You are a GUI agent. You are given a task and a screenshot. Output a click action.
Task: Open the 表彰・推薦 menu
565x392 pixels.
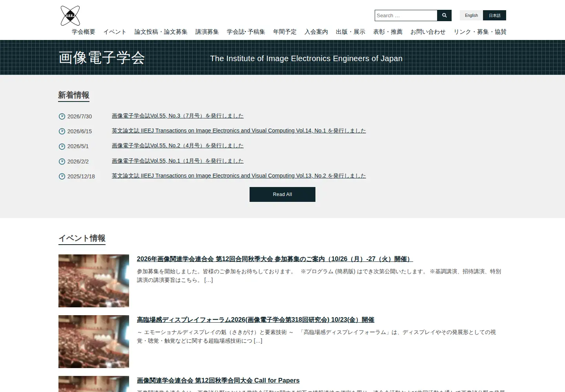click(388, 32)
